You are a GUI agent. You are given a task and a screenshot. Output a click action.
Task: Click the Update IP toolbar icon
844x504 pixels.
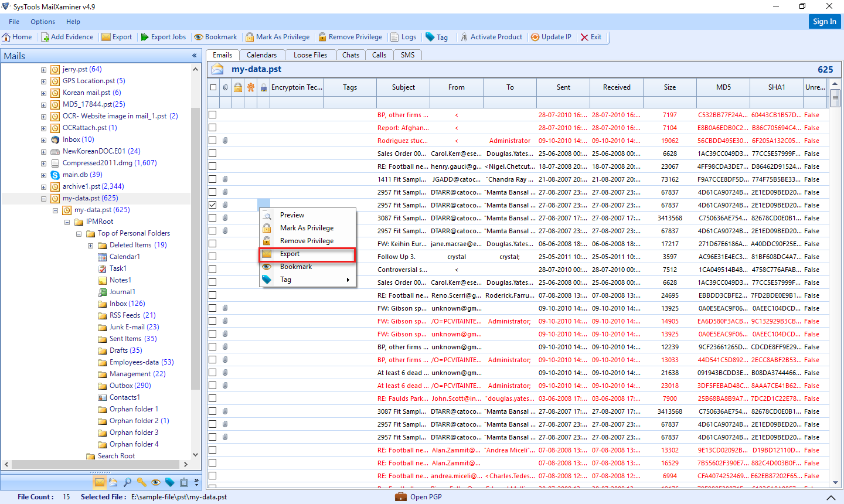(x=535, y=37)
